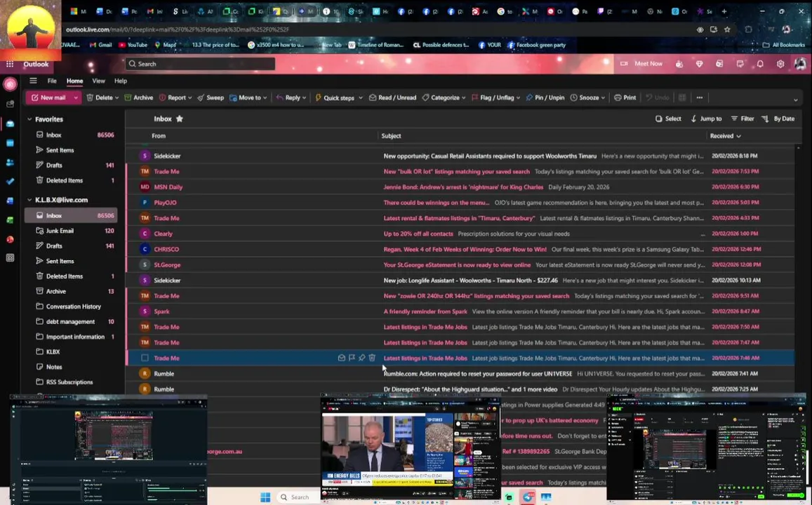Click Jump to button
The image size is (812, 505).
[706, 119]
